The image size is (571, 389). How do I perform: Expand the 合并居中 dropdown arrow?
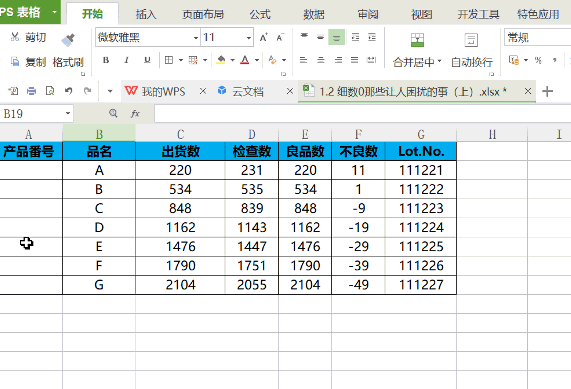coord(439,61)
